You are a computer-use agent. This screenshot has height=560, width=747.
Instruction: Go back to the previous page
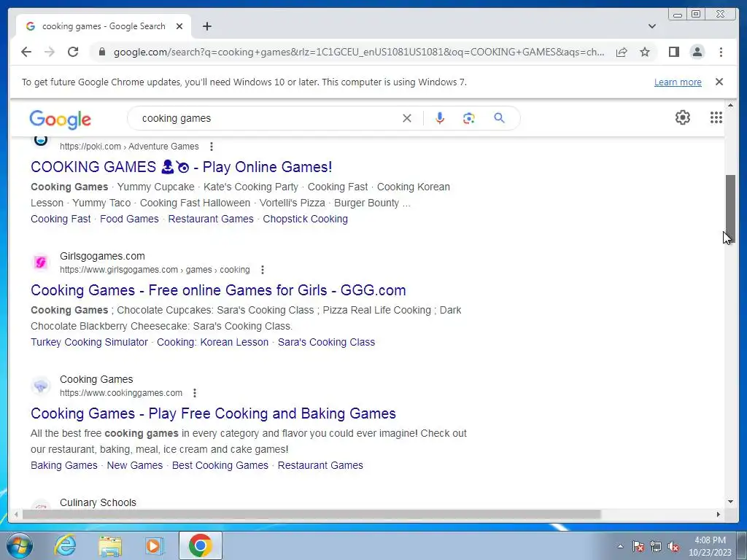tap(26, 52)
